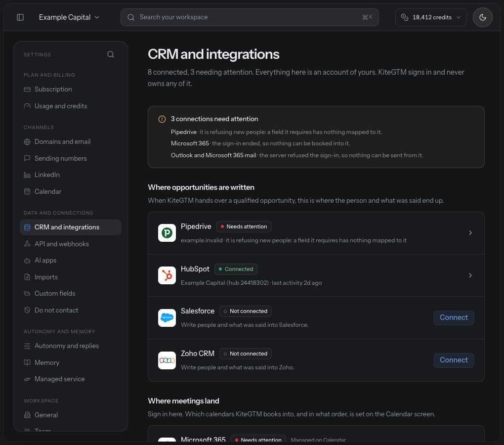Click the Imports file icon
The width and height of the screenshot is (504, 445).
27,277
